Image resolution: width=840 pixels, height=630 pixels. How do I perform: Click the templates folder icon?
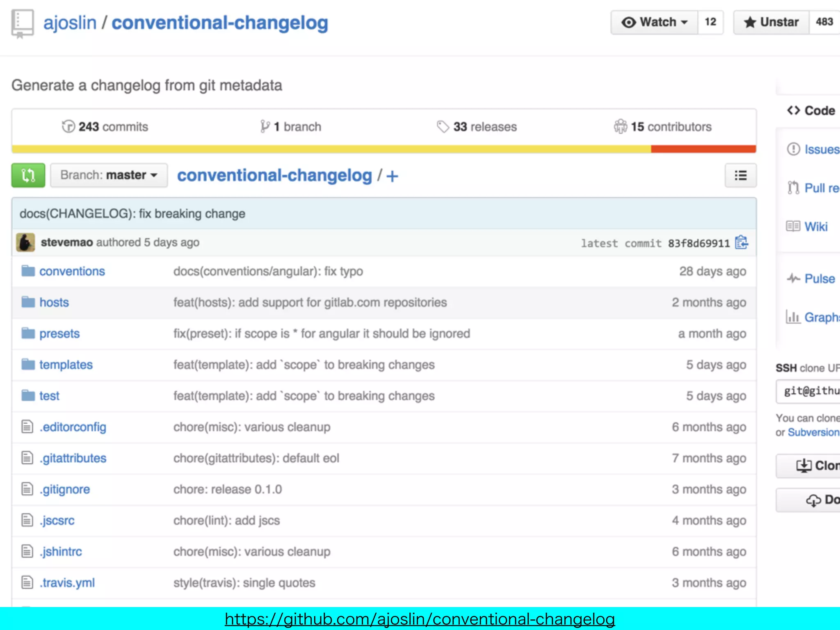click(28, 364)
